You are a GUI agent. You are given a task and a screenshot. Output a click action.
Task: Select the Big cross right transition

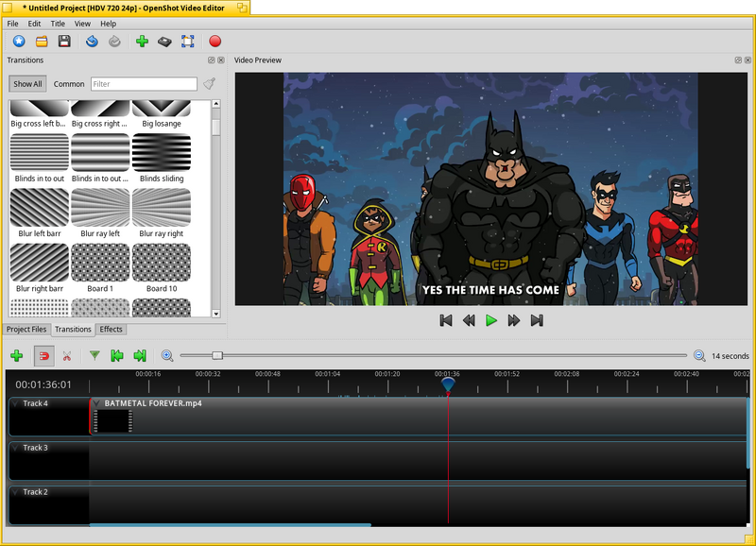100,114
